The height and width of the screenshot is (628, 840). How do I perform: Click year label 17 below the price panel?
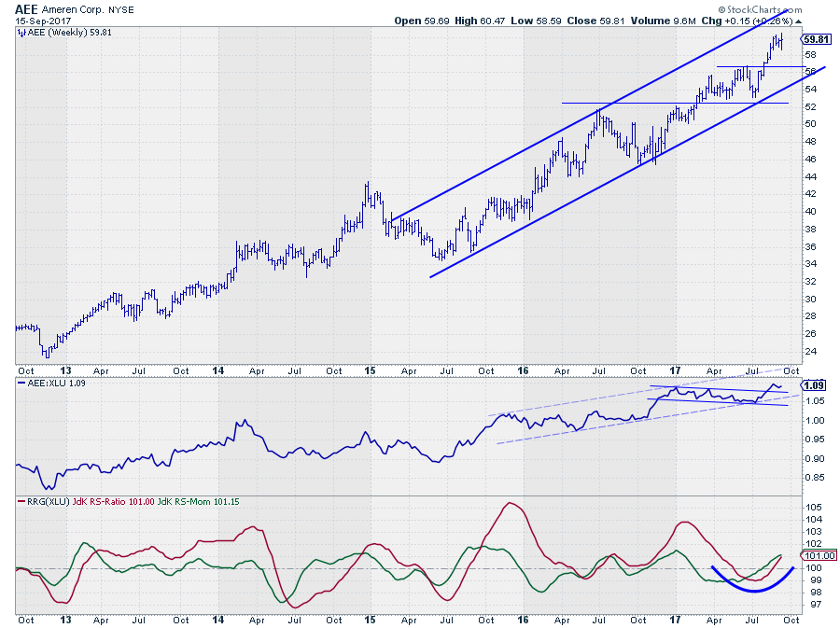click(675, 370)
